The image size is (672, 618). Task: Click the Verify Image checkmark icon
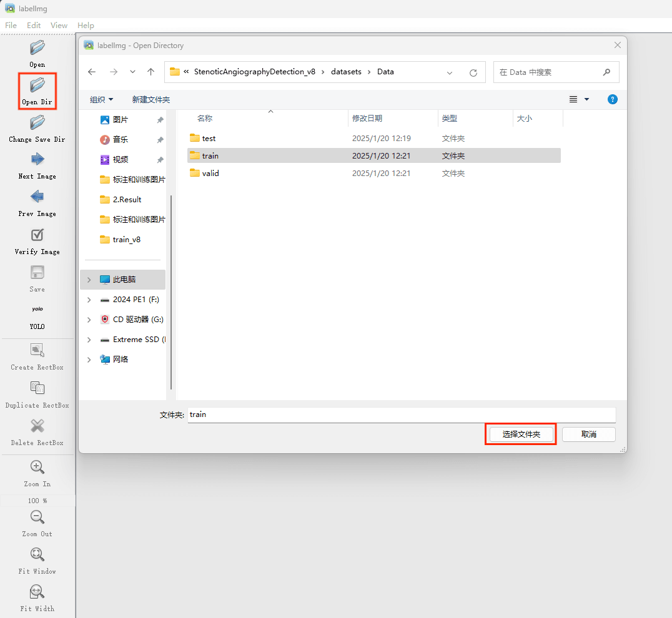point(37,235)
